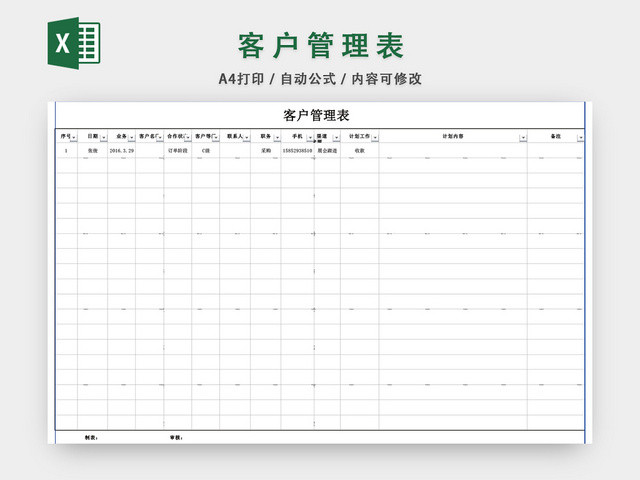This screenshot has height=480, width=640.
Task: Select the cell containing 收款
Action: [x=360, y=151]
